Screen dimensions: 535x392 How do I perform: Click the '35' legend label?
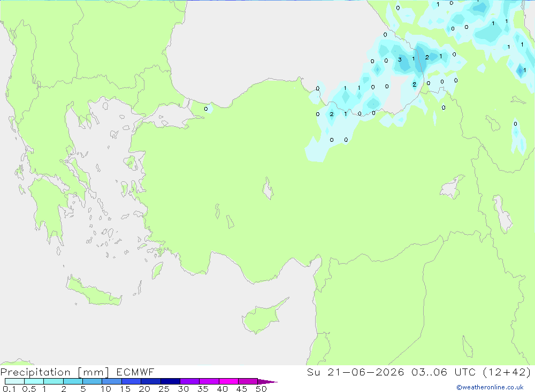click(x=203, y=389)
